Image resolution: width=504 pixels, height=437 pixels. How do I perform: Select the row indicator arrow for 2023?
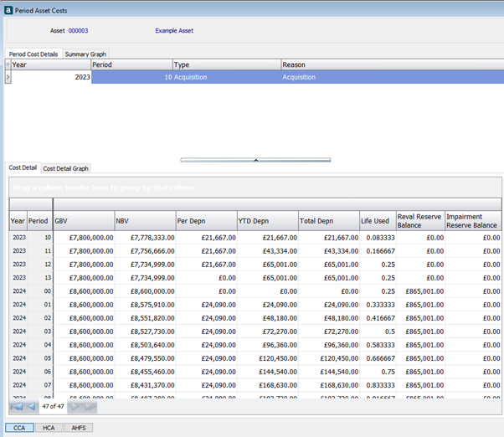pos(8,77)
